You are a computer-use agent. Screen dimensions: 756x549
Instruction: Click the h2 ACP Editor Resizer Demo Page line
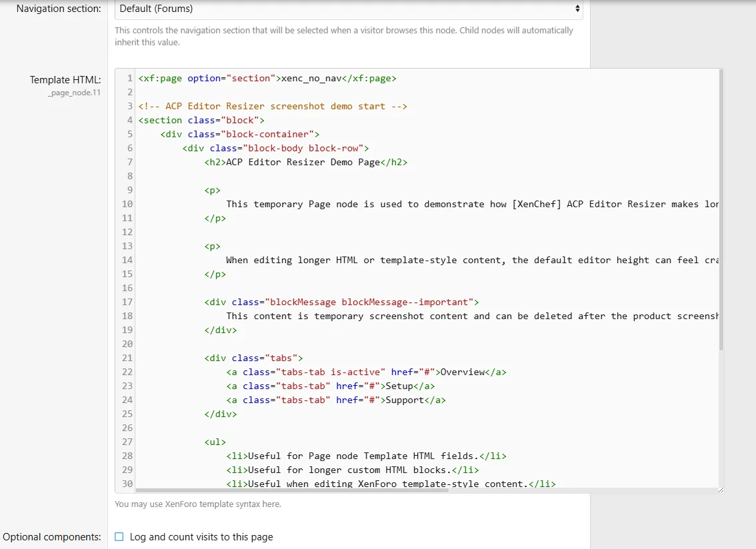(x=306, y=162)
